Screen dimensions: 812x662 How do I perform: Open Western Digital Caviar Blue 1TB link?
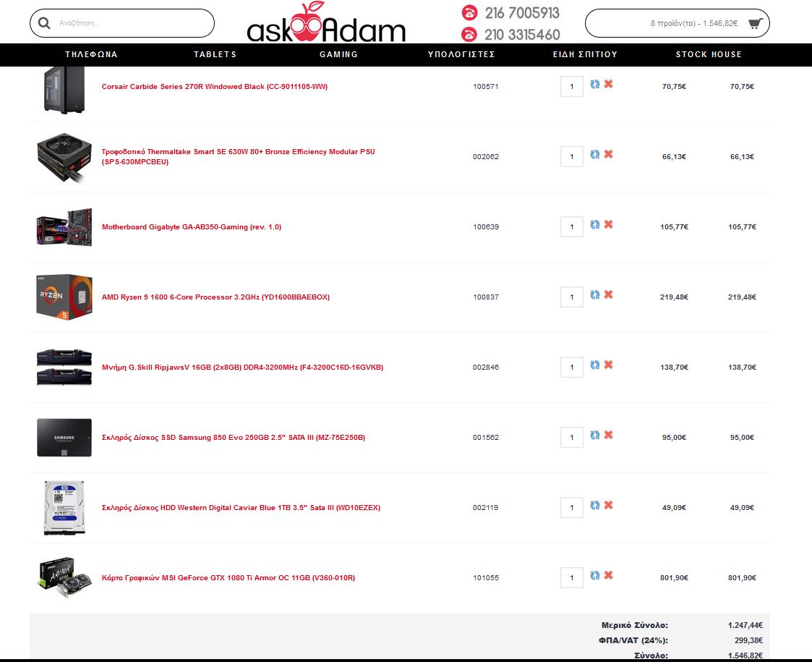241,508
